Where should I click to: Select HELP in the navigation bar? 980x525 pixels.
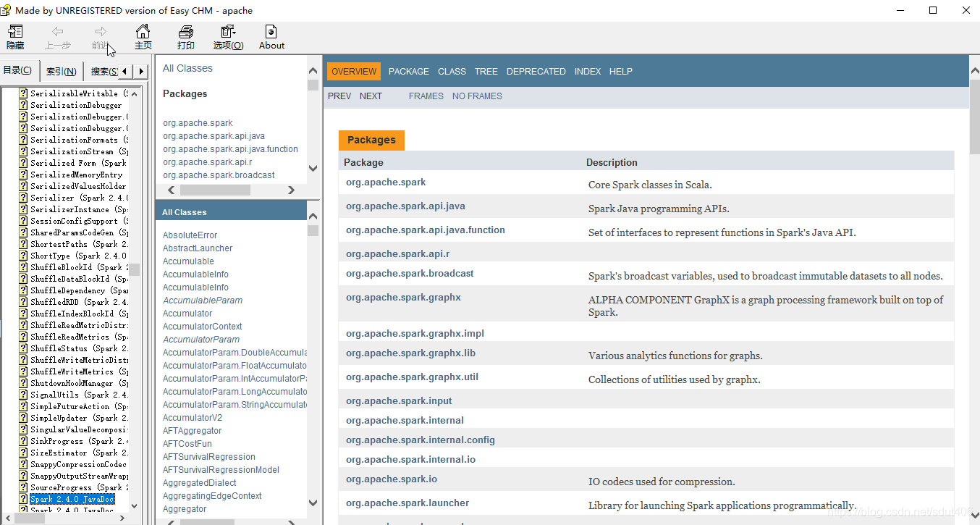pyautogui.click(x=621, y=71)
